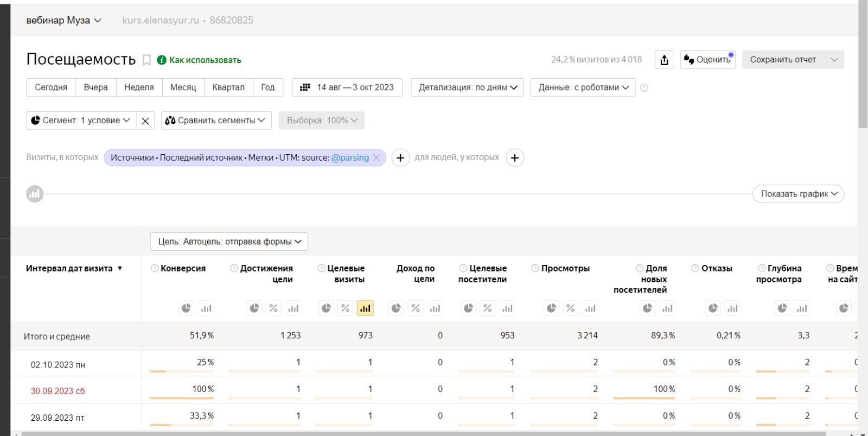
Task: Expand the Цель: Автоцель отправка формы dropdown
Action: 229,242
